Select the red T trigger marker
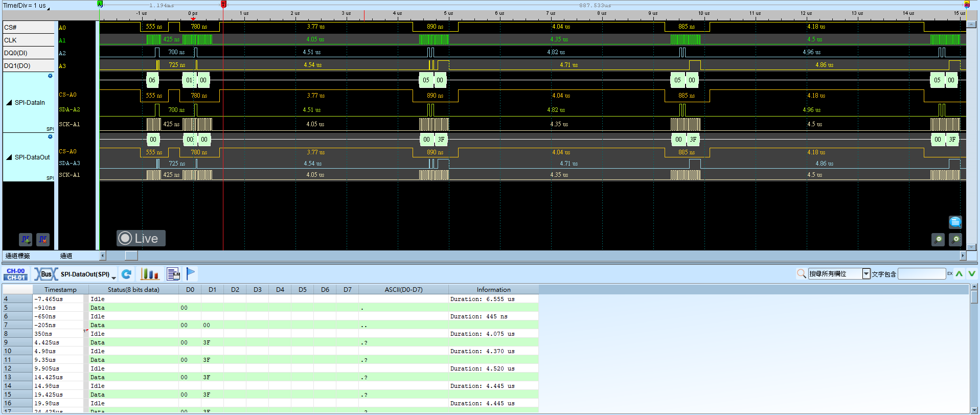Screen dimensions: 980x415 click(x=223, y=4)
